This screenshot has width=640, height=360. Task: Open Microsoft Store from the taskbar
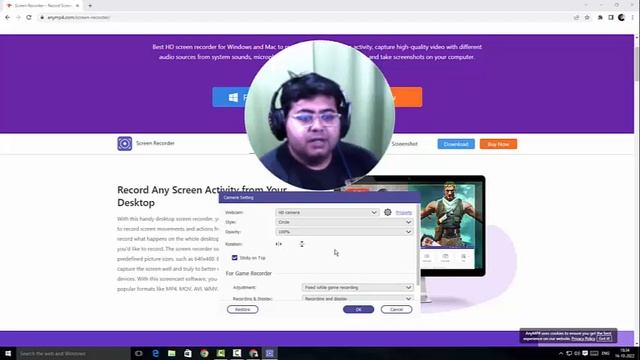click(188, 353)
